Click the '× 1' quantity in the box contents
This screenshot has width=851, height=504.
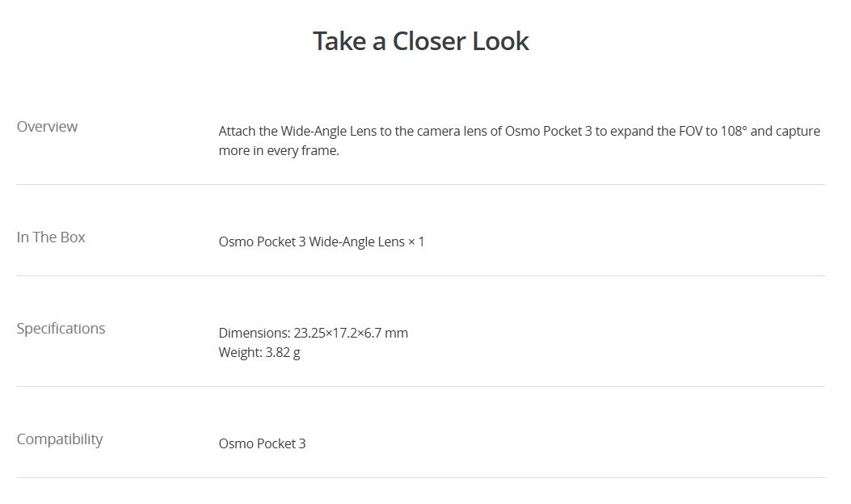416,241
